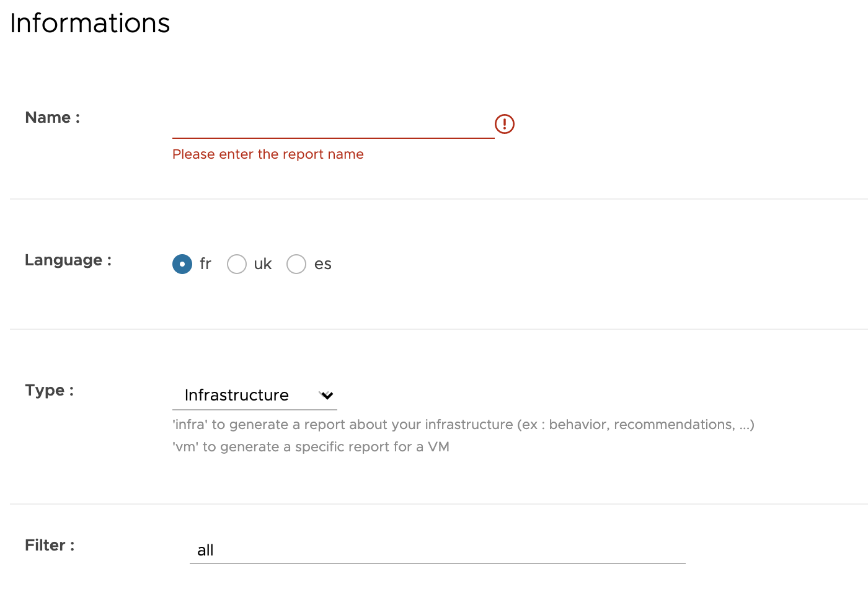
Task: Click the 'Name :' field label
Action: (53, 118)
